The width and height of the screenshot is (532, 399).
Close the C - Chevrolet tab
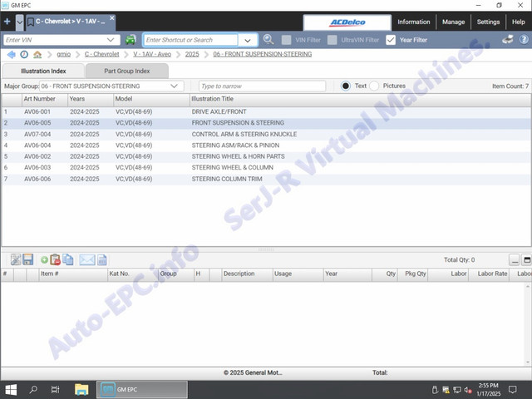112,17
